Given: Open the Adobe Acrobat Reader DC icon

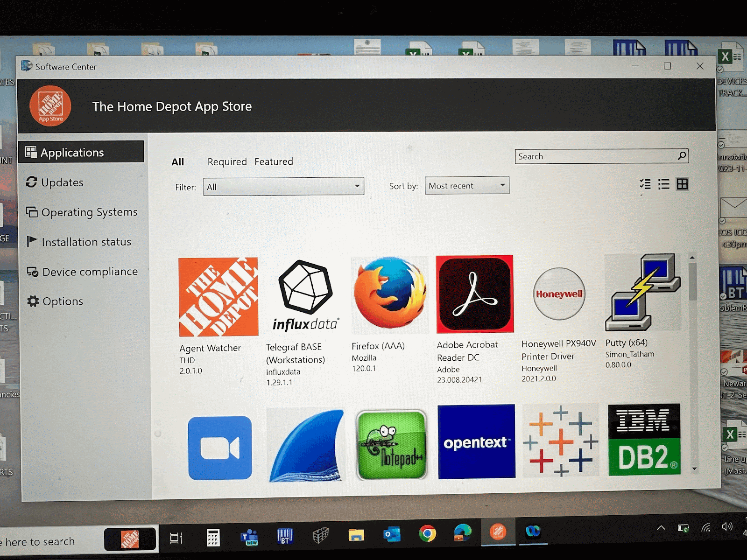Looking at the screenshot, I should click(x=475, y=294).
